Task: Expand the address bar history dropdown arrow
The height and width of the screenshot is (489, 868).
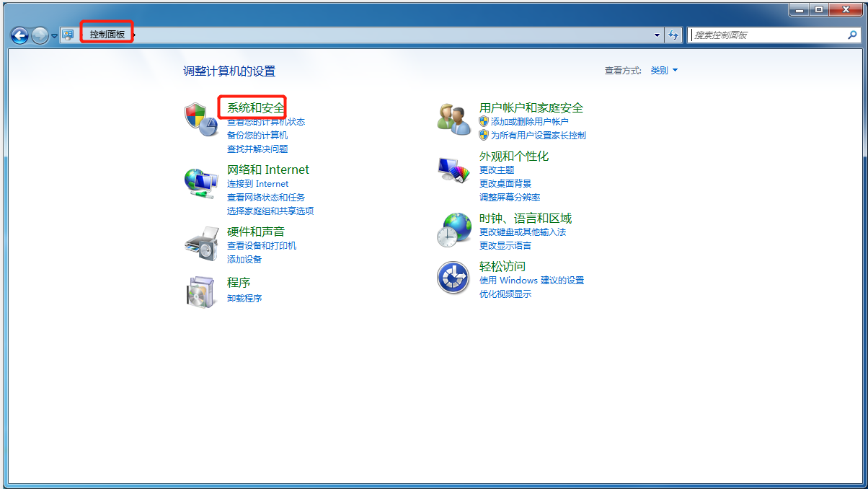Action: point(657,35)
